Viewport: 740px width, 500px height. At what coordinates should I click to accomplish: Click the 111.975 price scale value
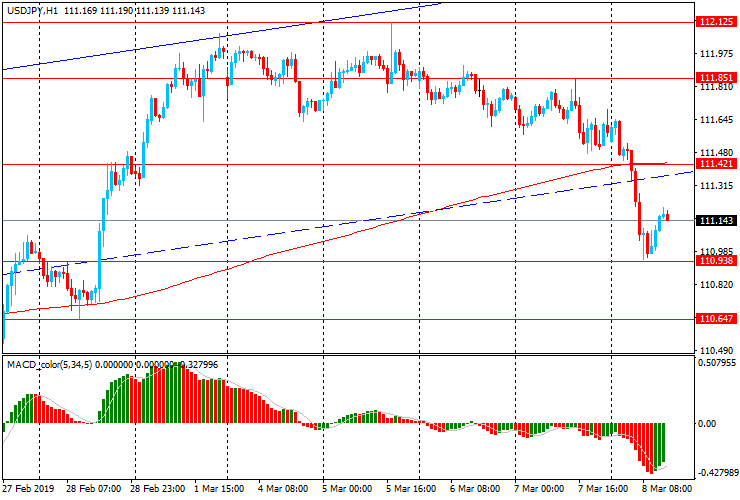tap(716, 54)
